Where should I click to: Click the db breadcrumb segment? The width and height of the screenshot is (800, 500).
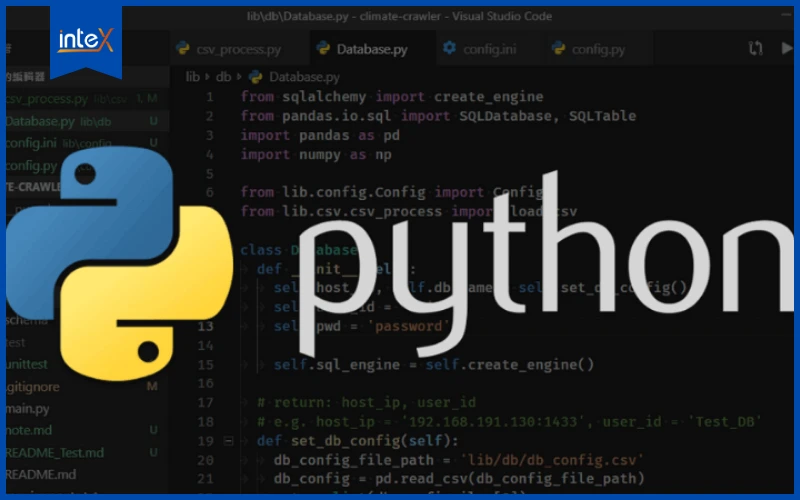point(223,77)
